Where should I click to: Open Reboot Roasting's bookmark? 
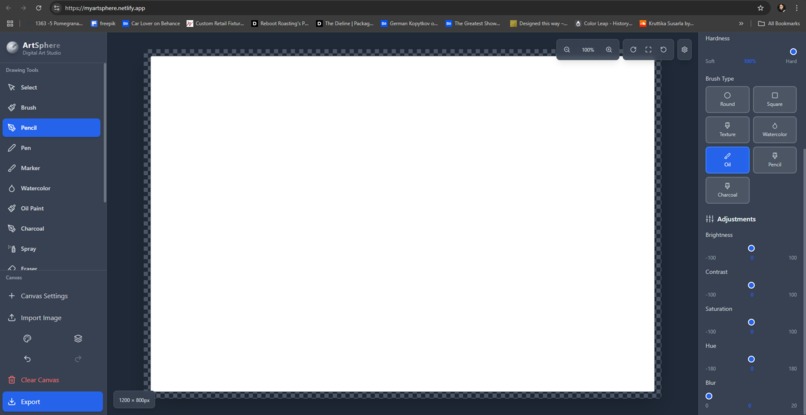280,24
